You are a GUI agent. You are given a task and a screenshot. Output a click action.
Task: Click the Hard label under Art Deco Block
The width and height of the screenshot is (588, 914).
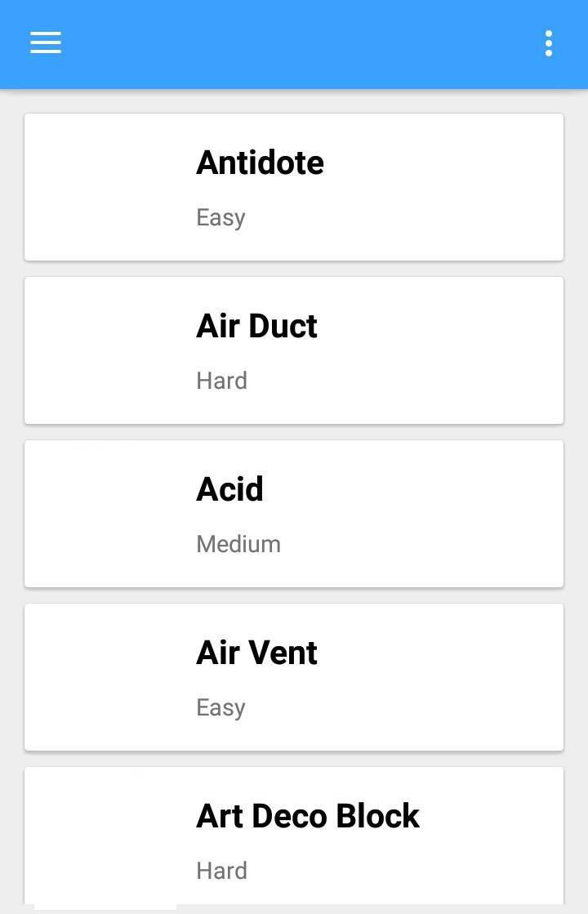tap(221, 871)
